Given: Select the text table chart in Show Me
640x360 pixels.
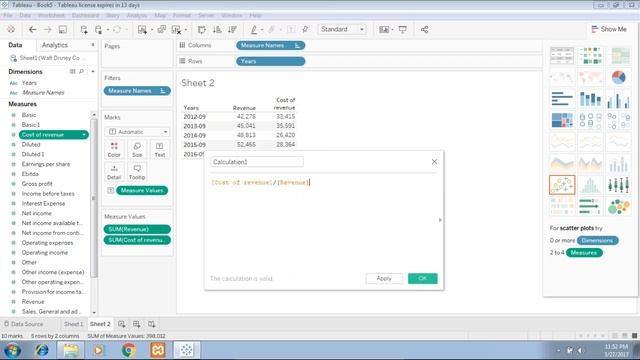Looking at the screenshot, I should pyautogui.click(x=562, y=56).
